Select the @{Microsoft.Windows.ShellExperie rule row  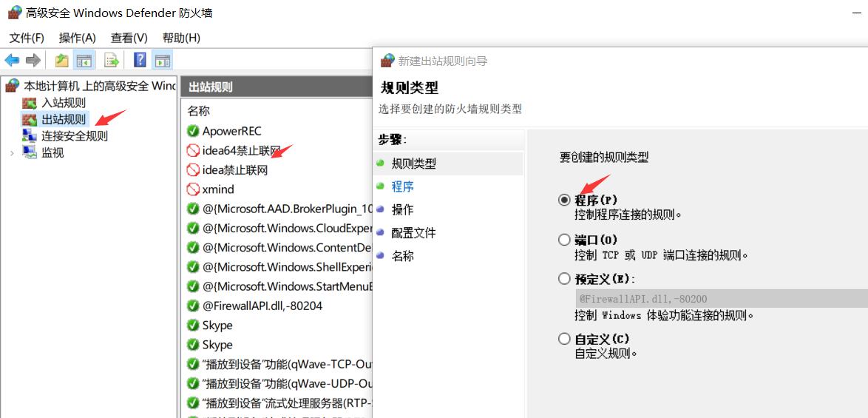tap(277, 267)
